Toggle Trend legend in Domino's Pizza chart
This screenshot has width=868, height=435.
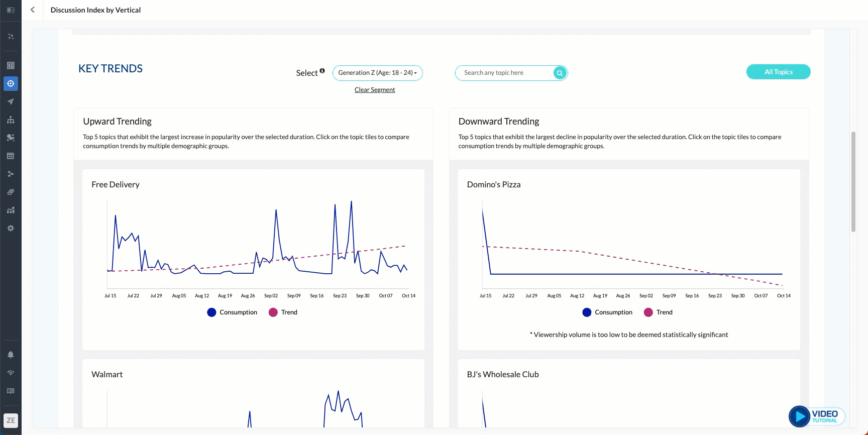pyautogui.click(x=658, y=312)
